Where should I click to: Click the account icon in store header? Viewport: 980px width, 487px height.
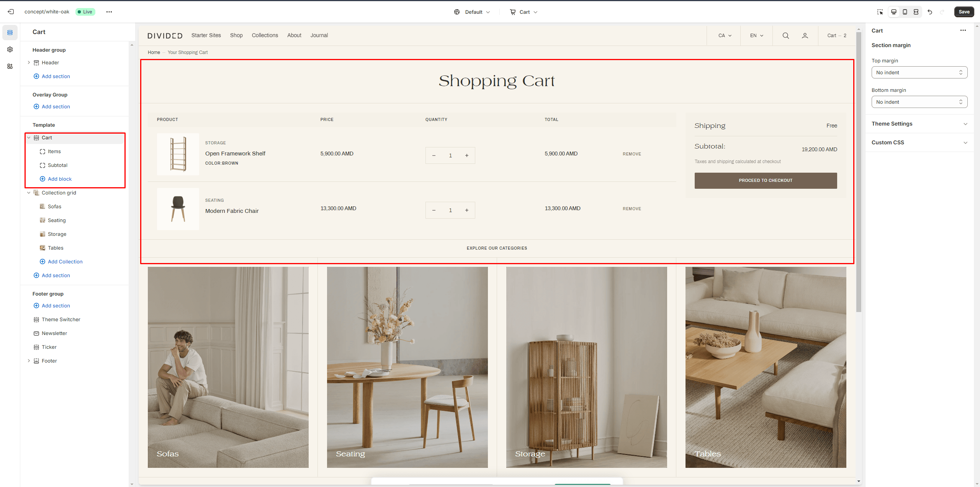pyautogui.click(x=805, y=36)
